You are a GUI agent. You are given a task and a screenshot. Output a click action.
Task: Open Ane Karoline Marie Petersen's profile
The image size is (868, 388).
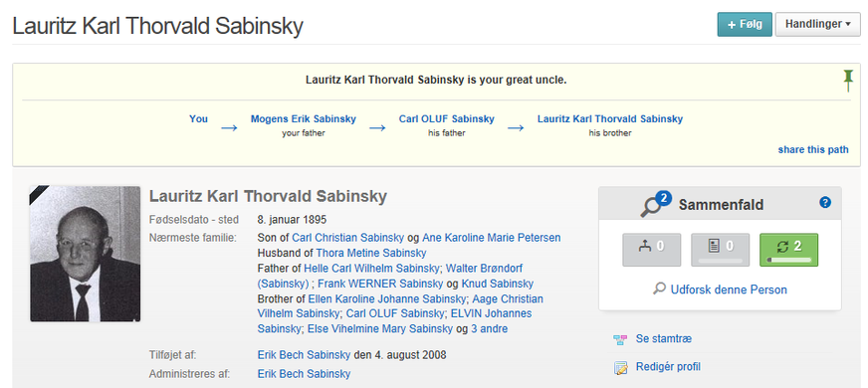(x=492, y=238)
